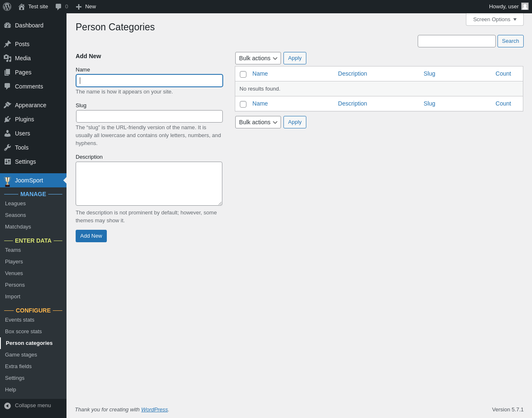Click the comments bubble in admin bar
This screenshot has height=418, width=532.
59,7
